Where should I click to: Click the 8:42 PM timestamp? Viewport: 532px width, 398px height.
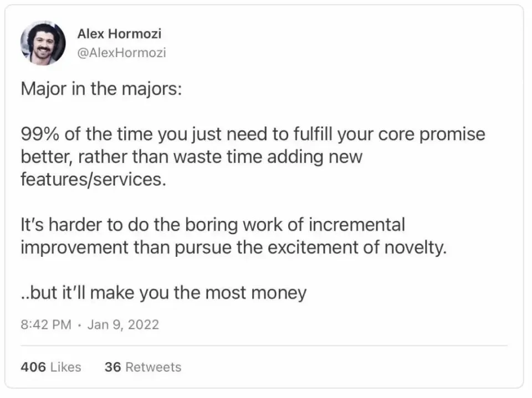pos(46,324)
